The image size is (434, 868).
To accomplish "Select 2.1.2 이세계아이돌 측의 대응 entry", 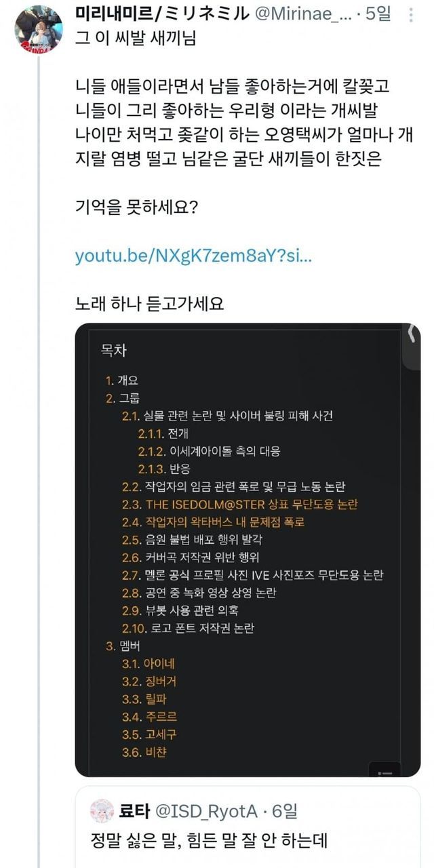I will 210,451.
